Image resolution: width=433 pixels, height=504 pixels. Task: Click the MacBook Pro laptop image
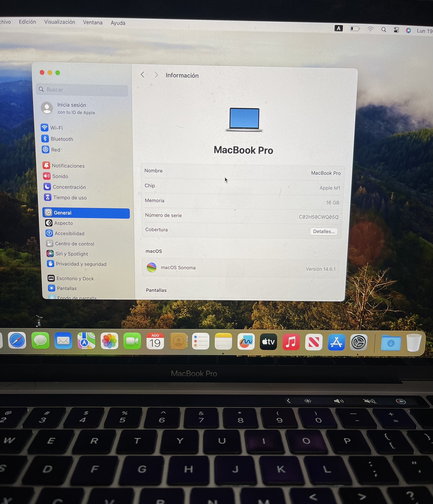pyautogui.click(x=244, y=119)
